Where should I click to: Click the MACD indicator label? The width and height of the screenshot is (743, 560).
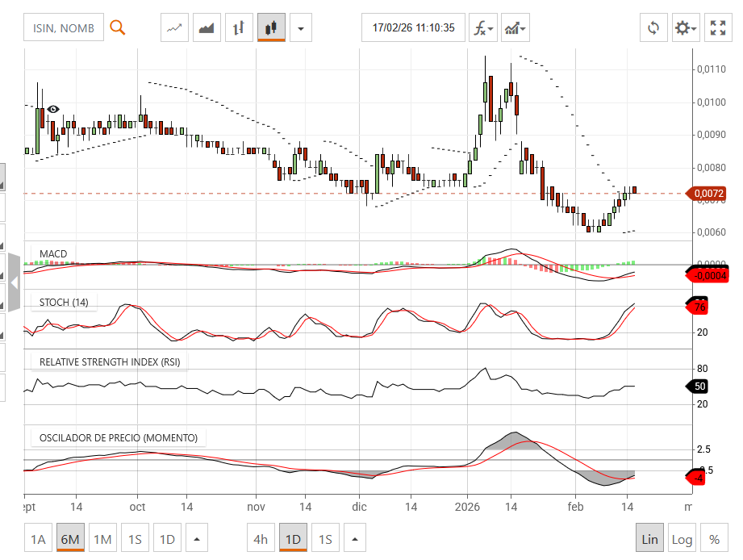[53, 254]
